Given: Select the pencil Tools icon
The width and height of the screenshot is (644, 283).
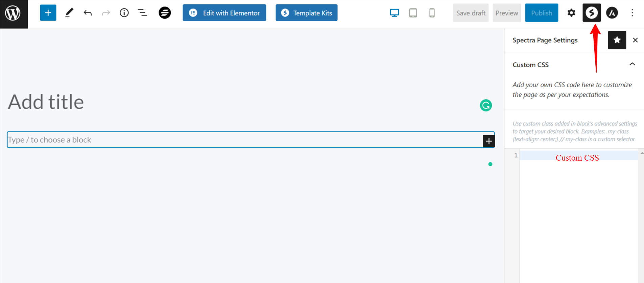Looking at the screenshot, I should (69, 13).
